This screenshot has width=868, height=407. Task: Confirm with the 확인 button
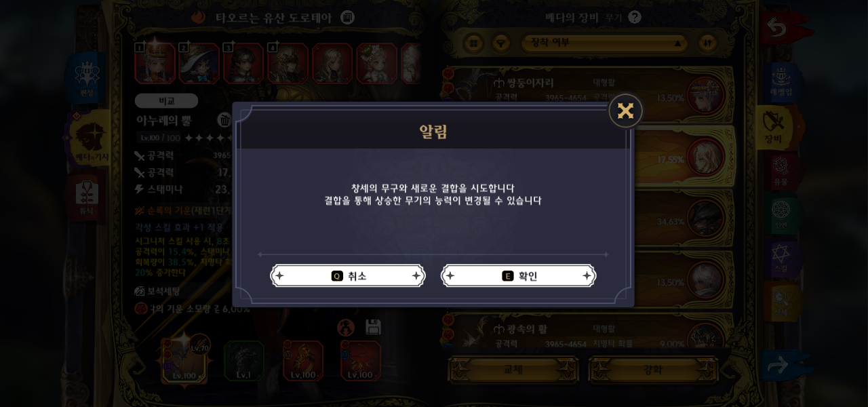coord(519,276)
